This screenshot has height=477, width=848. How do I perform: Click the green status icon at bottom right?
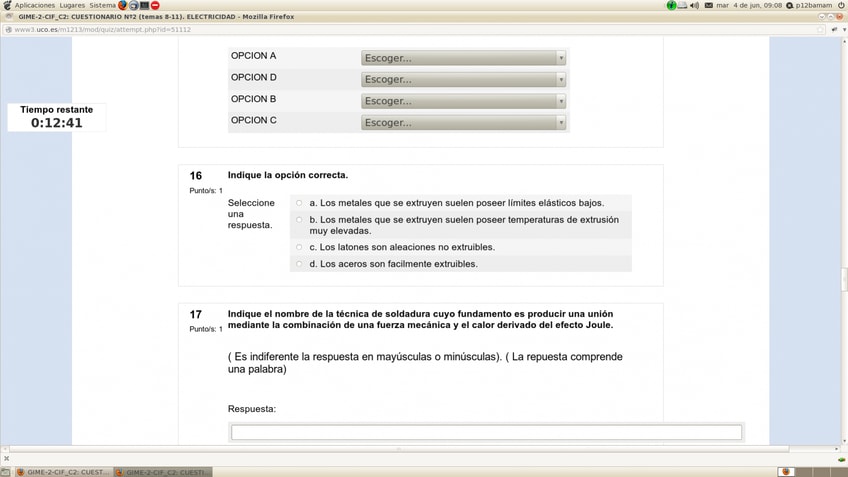842,459
